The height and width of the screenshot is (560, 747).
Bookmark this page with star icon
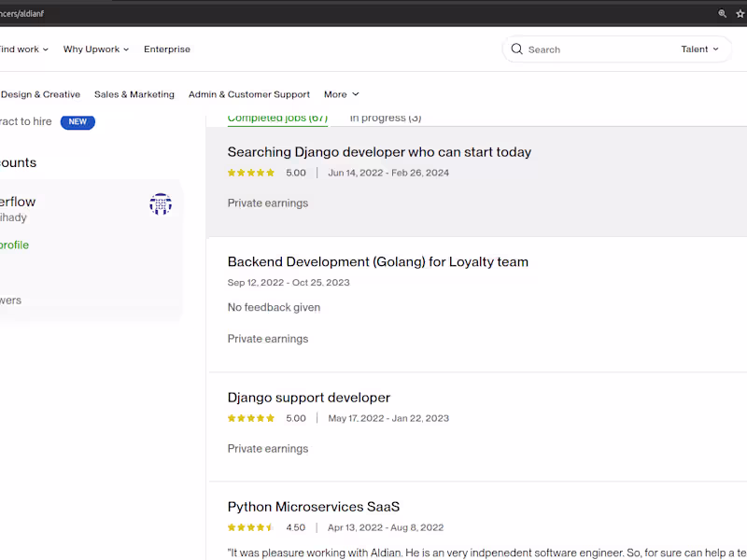point(741,14)
